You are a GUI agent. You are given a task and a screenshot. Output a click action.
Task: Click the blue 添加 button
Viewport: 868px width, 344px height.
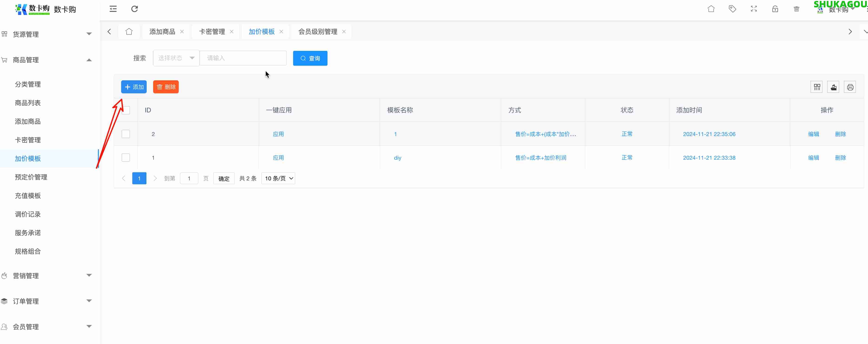(134, 87)
